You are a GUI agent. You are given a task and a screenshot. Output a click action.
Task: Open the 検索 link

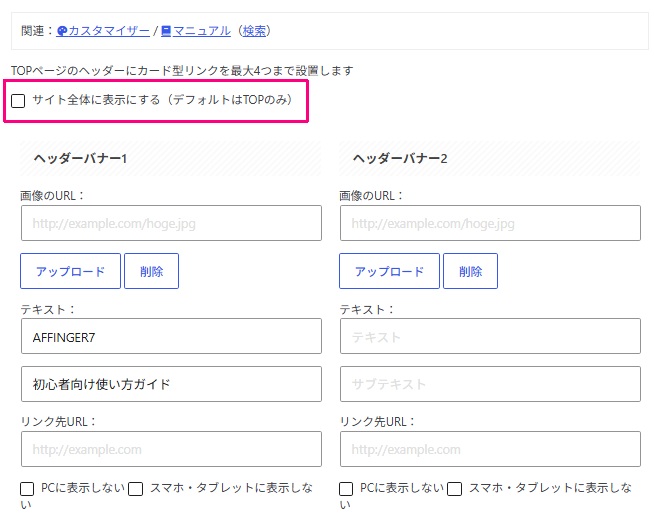tap(254, 31)
